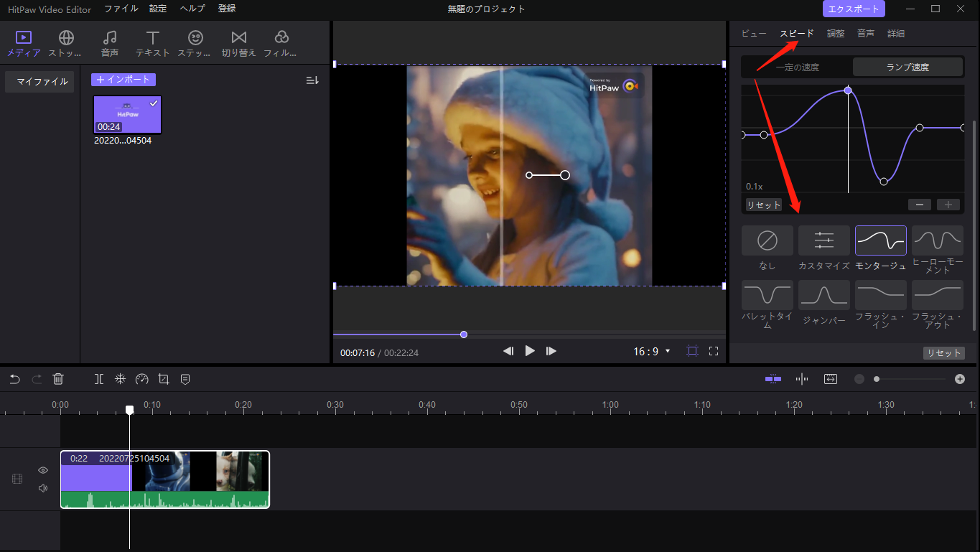Click the インポート import button
Image resolution: width=980 pixels, height=552 pixels.
click(x=123, y=80)
